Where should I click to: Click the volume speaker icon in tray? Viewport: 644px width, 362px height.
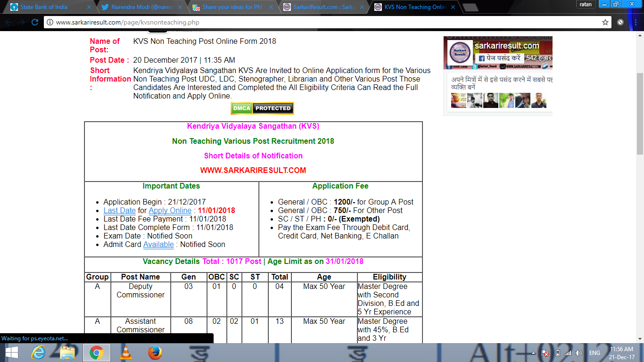pyautogui.click(x=578, y=353)
